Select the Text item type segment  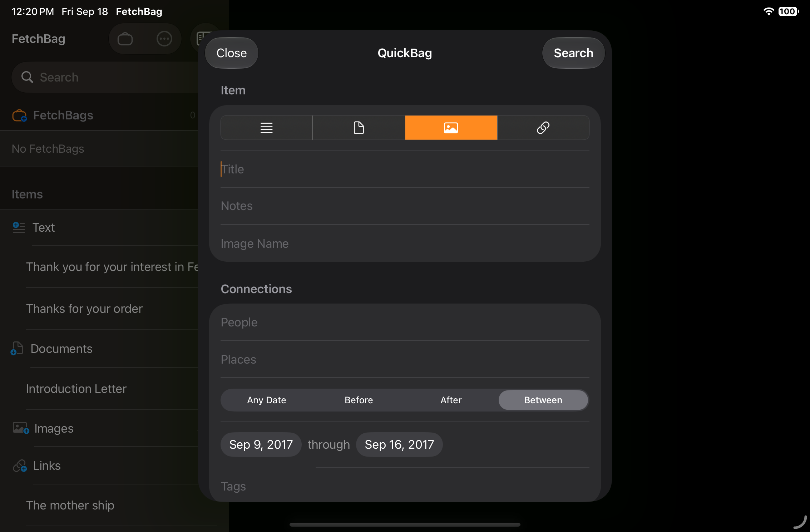(x=267, y=128)
